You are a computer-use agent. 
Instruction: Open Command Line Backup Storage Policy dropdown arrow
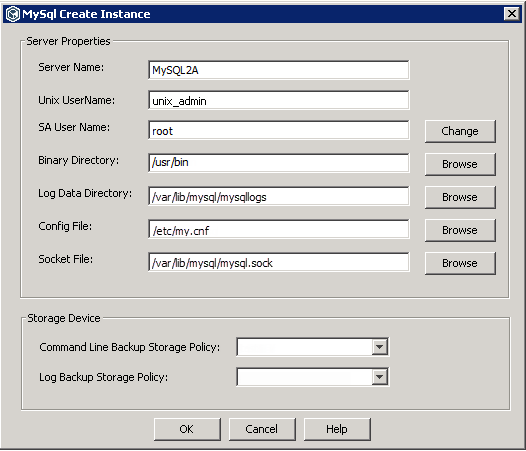coord(379,347)
